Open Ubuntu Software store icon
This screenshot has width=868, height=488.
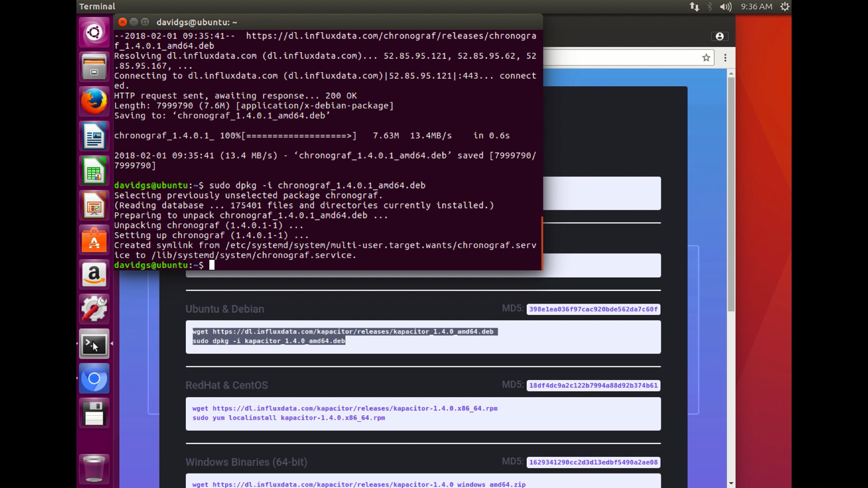94,240
